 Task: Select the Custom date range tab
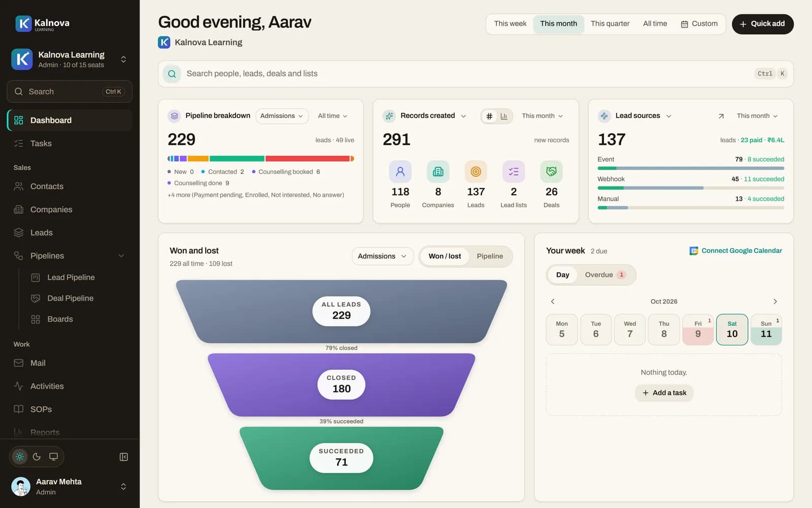699,24
